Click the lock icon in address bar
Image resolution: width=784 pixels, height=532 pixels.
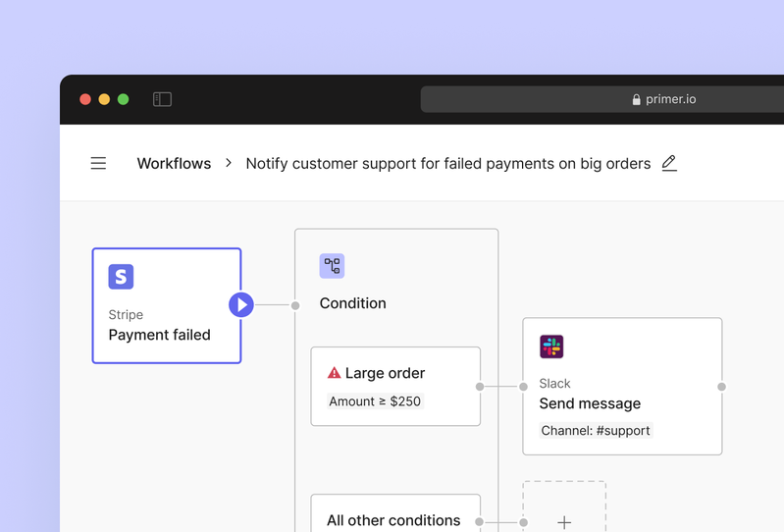(636, 100)
